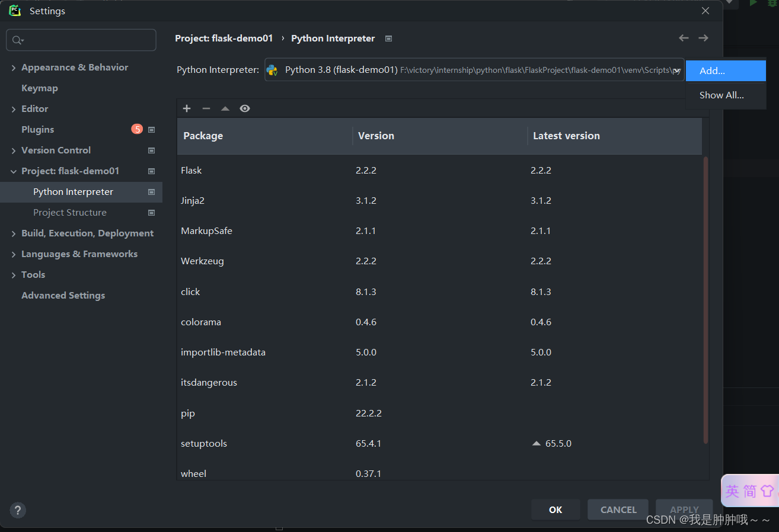Click Project: flask-demo01 breadcrumb
Viewport: 779px width, 532px height.
(224, 39)
